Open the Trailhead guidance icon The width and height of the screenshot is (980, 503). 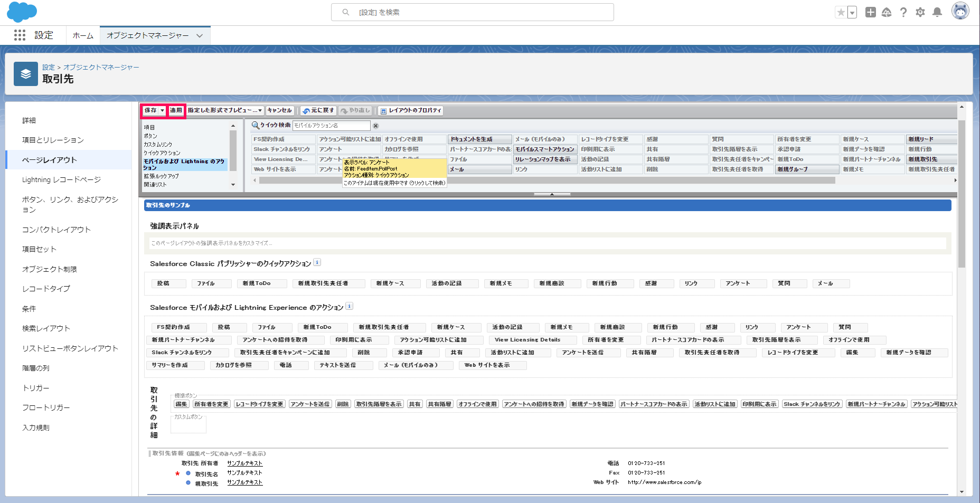coord(887,12)
